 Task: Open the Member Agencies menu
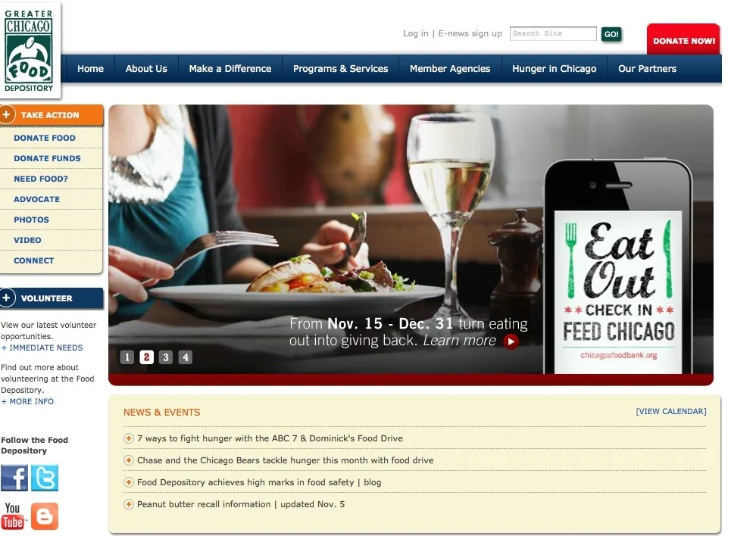click(x=450, y=68)
